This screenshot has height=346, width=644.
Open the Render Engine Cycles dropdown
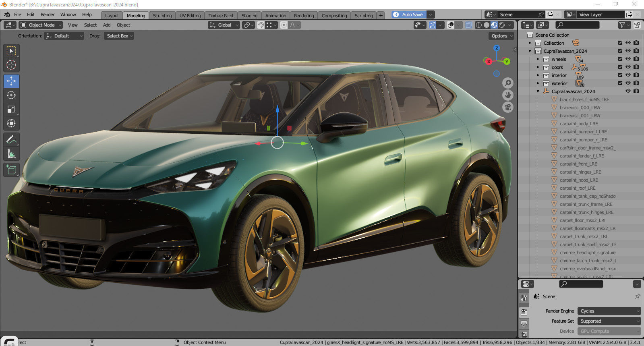coord(609,311)
